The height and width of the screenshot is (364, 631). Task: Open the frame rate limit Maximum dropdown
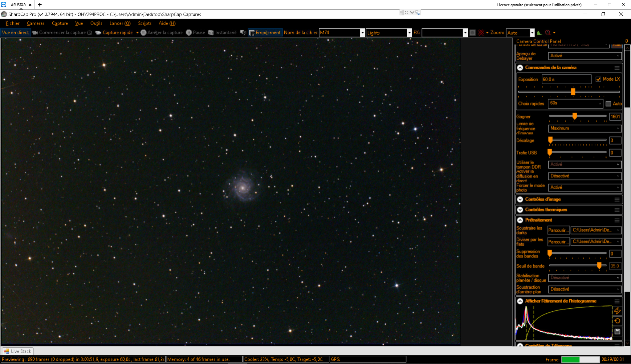(584, 128)
